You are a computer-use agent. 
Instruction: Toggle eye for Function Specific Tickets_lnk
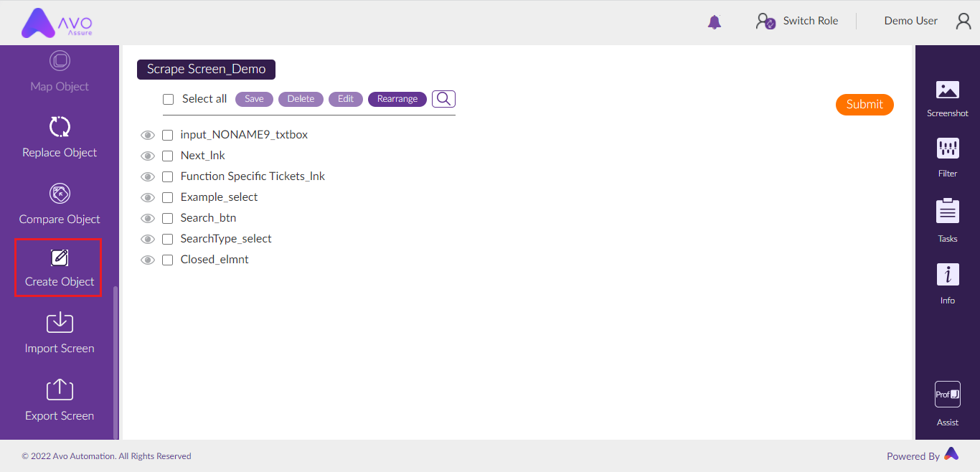(148, 176)
